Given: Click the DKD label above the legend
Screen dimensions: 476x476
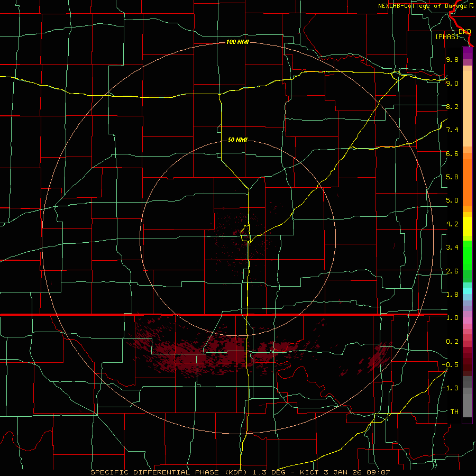Looking at the screenshot, I should coord(464,31).
